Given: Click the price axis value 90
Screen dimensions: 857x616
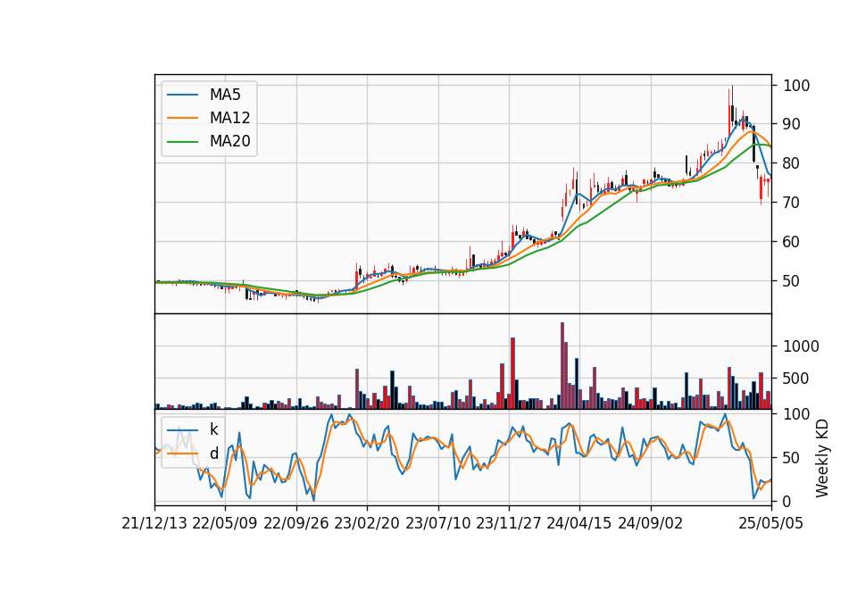Looking at the screenshot, I should point(792,124).
